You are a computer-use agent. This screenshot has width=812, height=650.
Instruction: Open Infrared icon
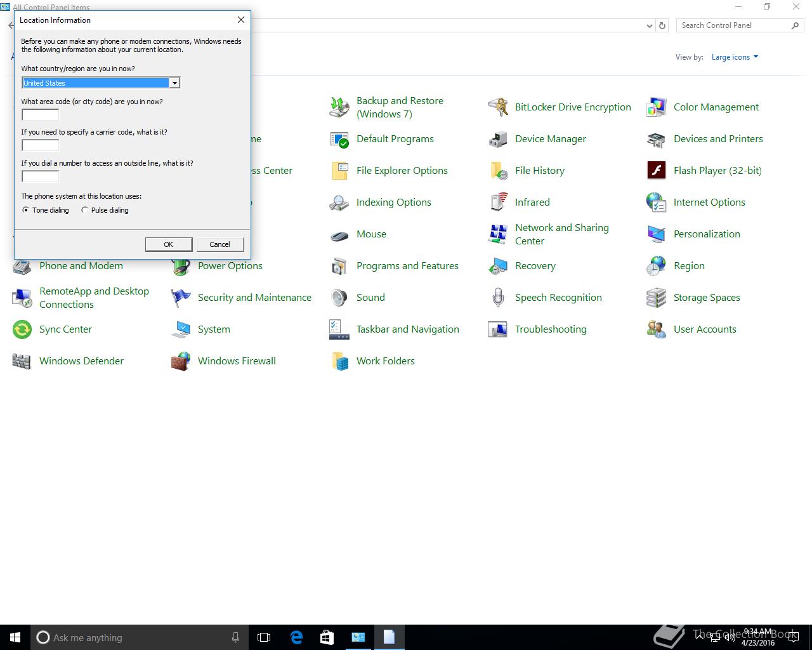pos(498,202)
